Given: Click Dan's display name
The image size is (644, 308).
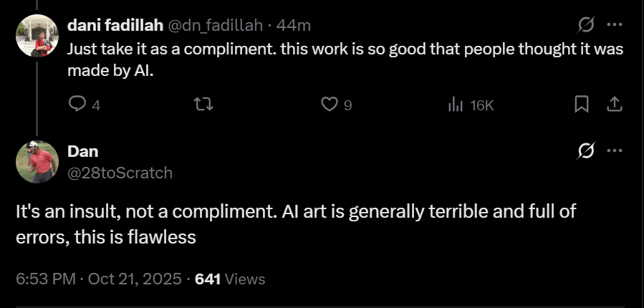Looking at the screenshot, I should click(x=82, y=151).
